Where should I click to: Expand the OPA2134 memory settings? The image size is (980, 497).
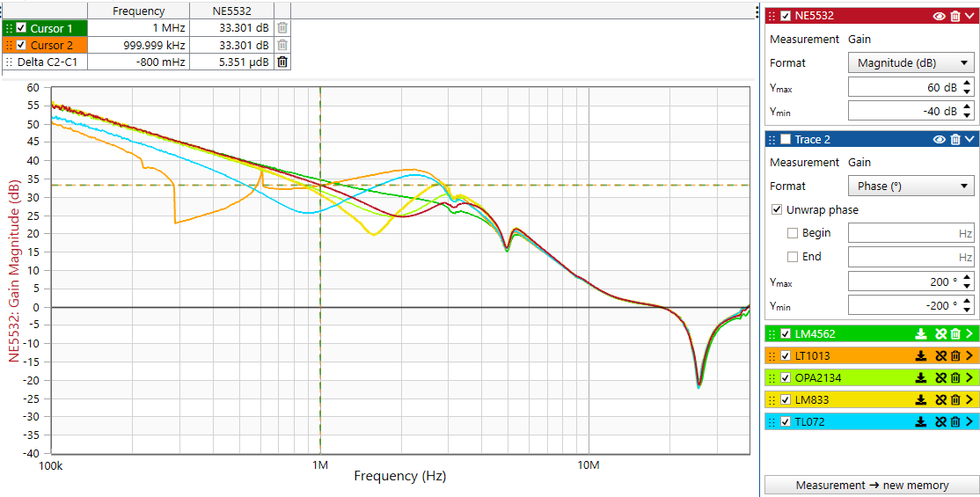(x=969, y=378)
